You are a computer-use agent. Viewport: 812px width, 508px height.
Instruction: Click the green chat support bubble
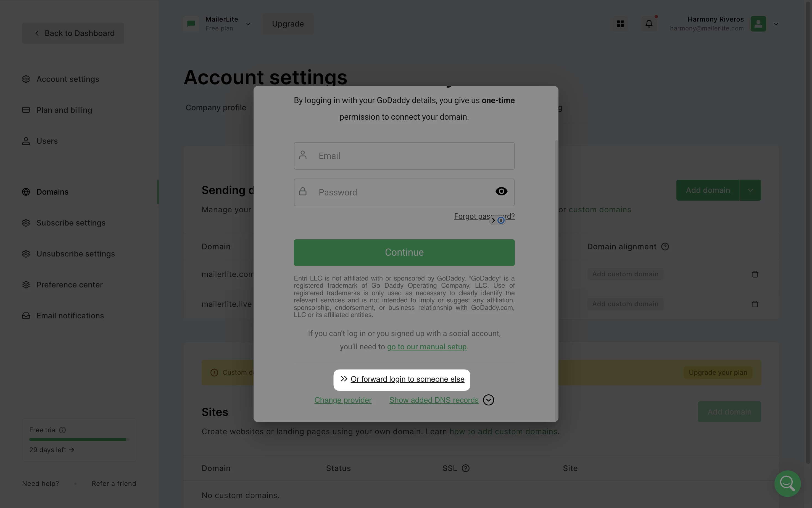coord(787,483)
